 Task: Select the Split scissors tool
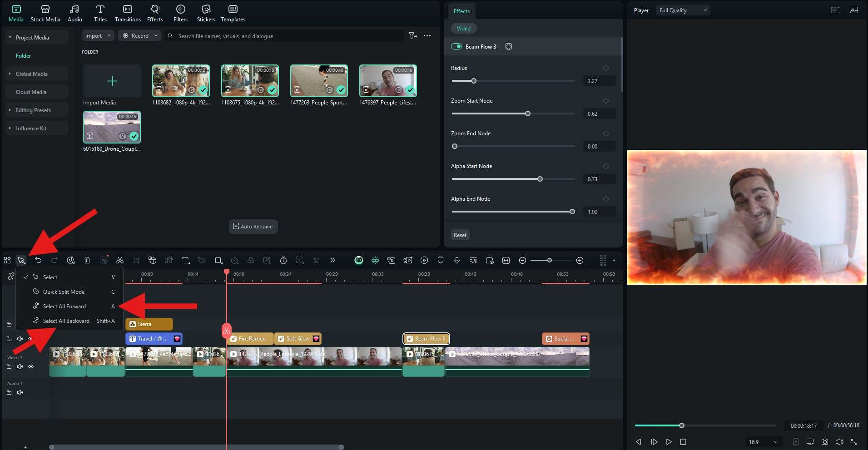click(120, 260)
